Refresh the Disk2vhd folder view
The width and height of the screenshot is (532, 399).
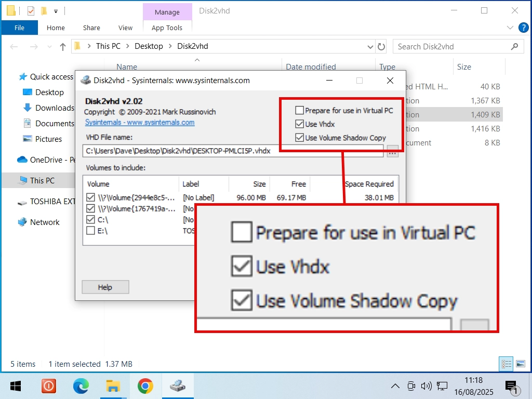381,46
